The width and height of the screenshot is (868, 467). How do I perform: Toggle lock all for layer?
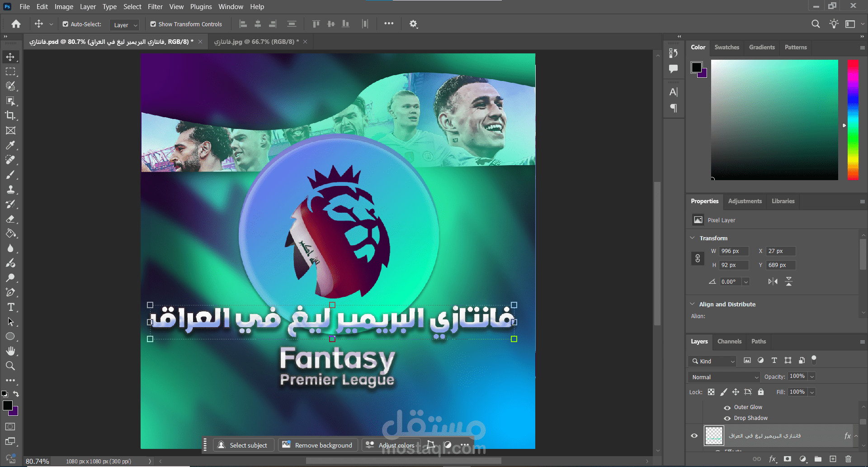click(x=761, y=392)
